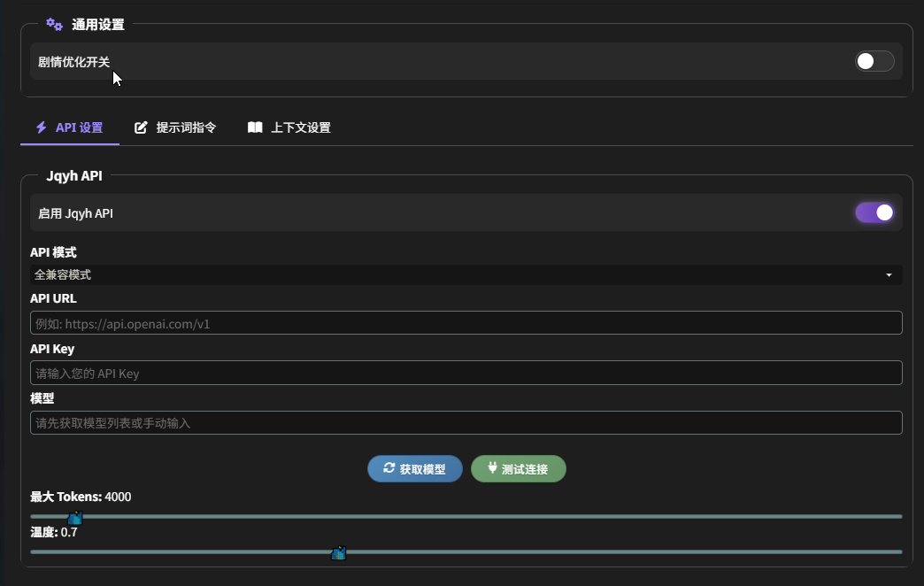Click the lightning bolt icon on API 设置 tab
The height and width of the screenshot is (586, 924).
41,127
